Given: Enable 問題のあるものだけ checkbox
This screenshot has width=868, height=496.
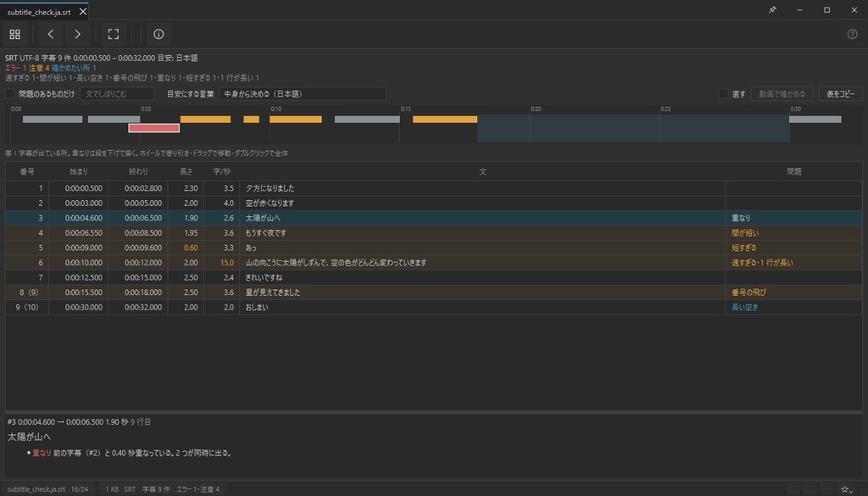Looking at the screenshot, I should pyautogui.click(x=10, y=93).
